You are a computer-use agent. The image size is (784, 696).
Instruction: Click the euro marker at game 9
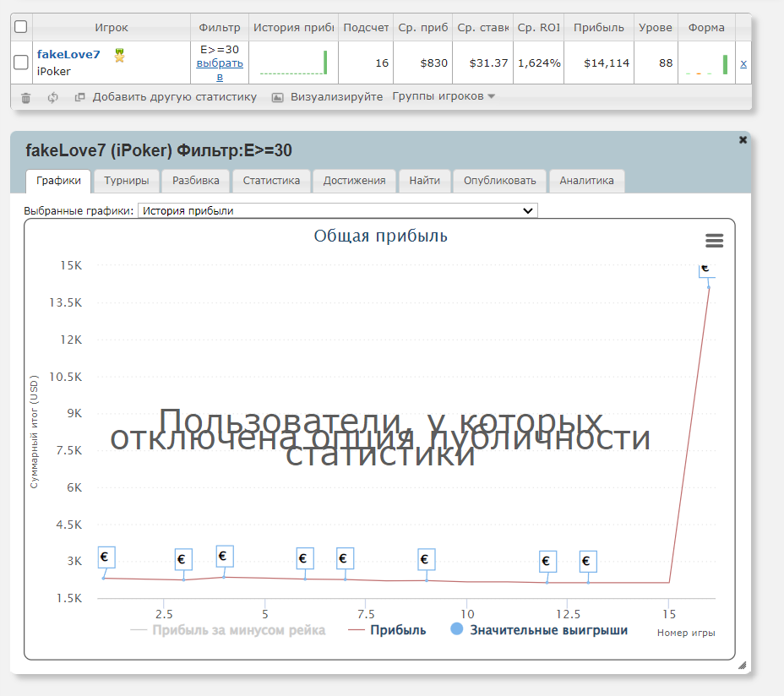426,559
